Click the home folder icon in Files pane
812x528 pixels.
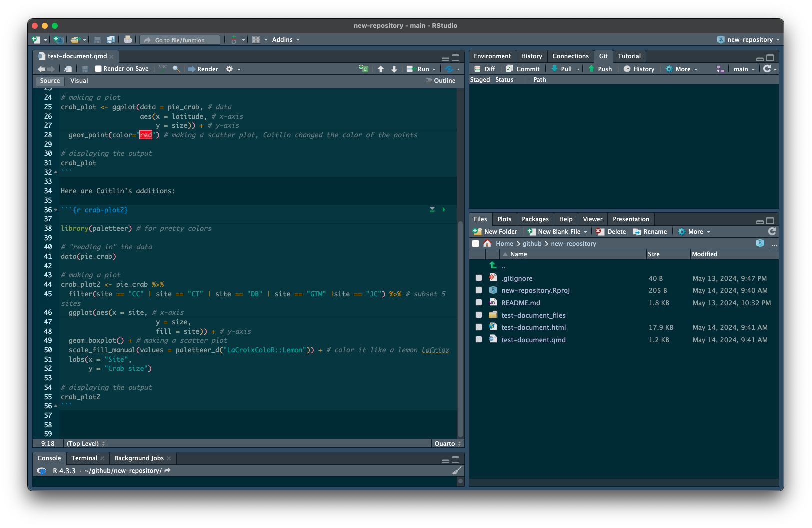click(x=487, y=244)
